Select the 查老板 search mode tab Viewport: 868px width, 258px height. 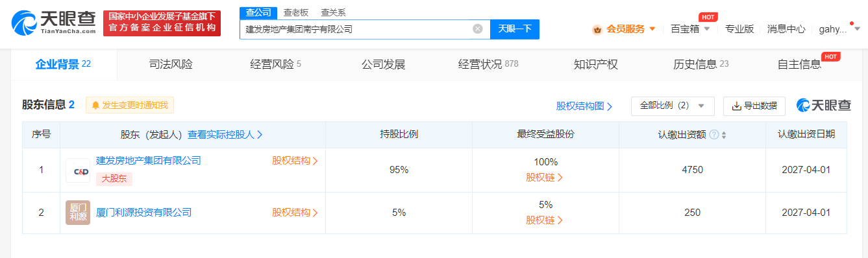(x=296, y=12)
